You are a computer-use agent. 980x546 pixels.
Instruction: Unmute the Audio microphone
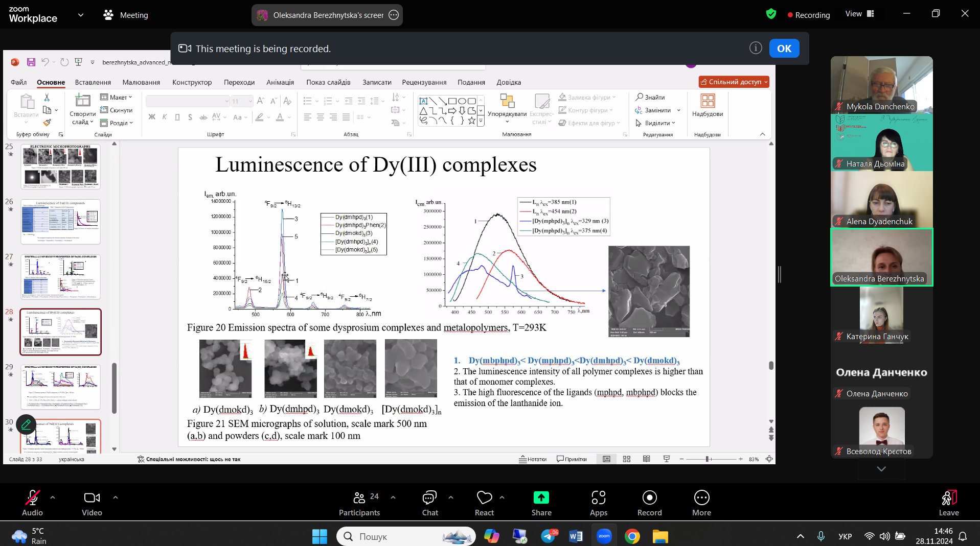32,498
